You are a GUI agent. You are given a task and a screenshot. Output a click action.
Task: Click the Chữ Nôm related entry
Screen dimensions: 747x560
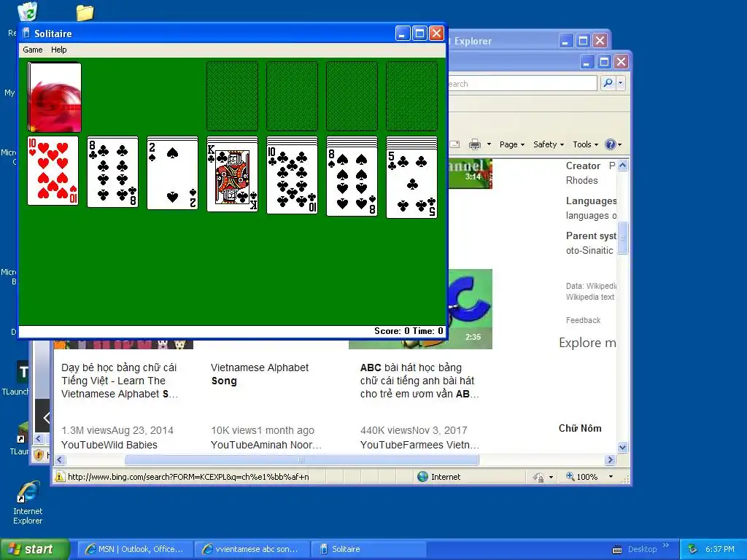pyautogui.click(x=580, y=428)
